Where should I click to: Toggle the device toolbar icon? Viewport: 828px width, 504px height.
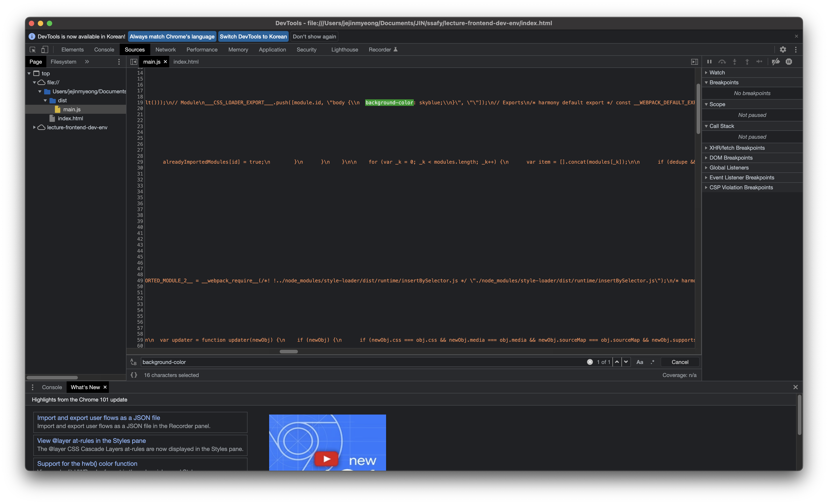click(x=45, y=50)
